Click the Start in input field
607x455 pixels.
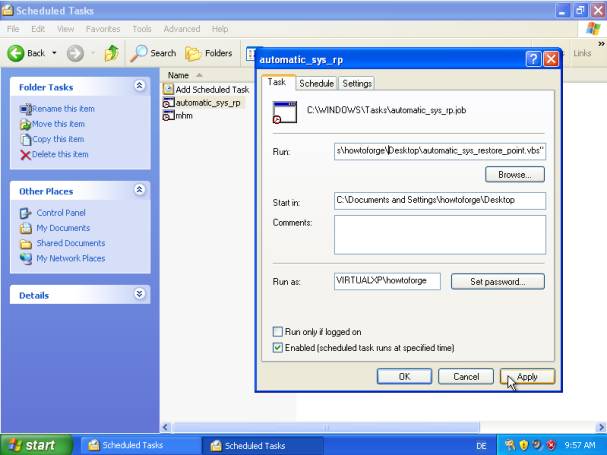pyautogui.click(x=440, y=201)
